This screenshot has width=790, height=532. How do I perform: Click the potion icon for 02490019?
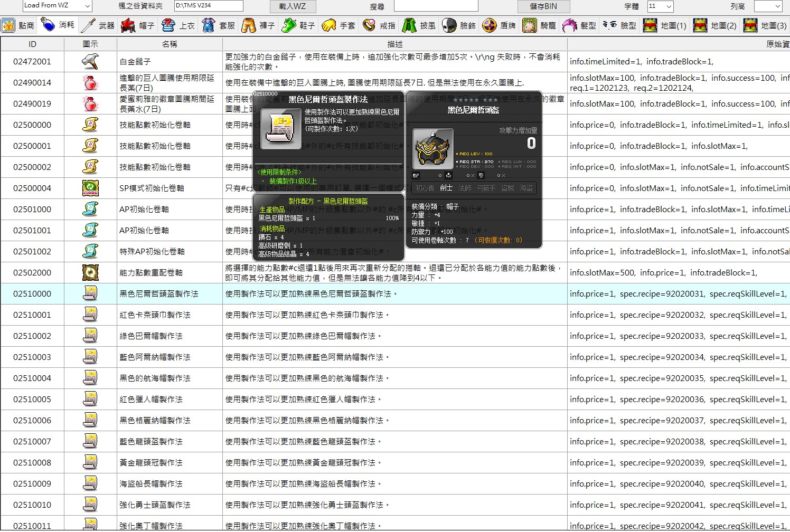(x=90, y=104)
